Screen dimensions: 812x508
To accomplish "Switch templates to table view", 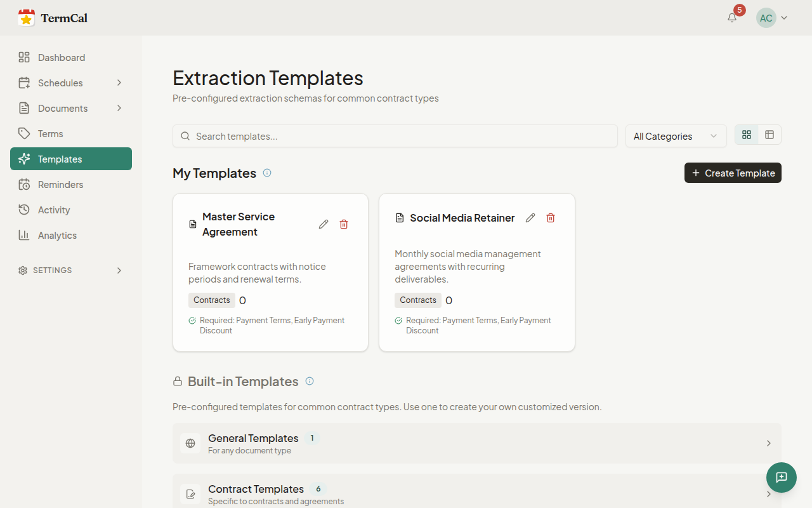I will click(x=769, y=135).
